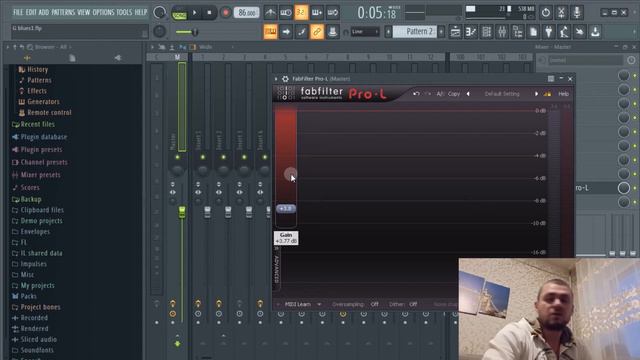Toggle typing keyboard to piano icon
Screen dimensions: 640x360
pos(270,31)
